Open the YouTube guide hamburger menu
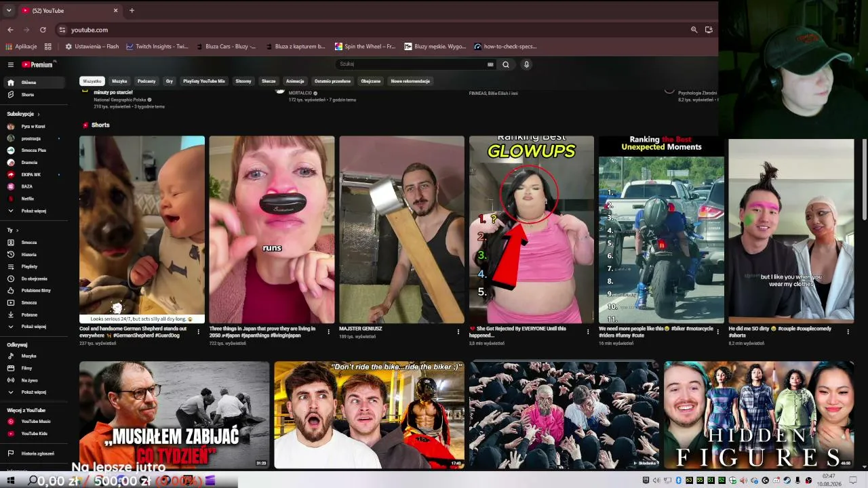Viewport: 868px width, 488px height. 11,64
